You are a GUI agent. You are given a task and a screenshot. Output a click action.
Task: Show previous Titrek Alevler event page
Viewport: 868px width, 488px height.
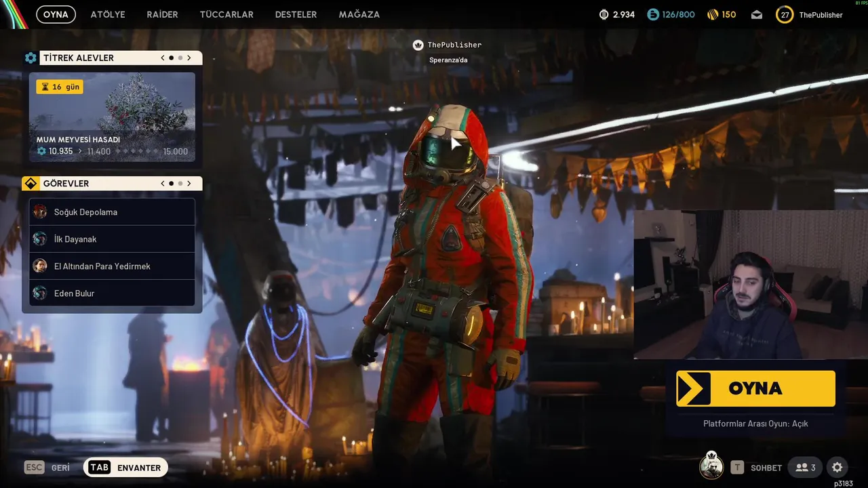tap(163, 58)
